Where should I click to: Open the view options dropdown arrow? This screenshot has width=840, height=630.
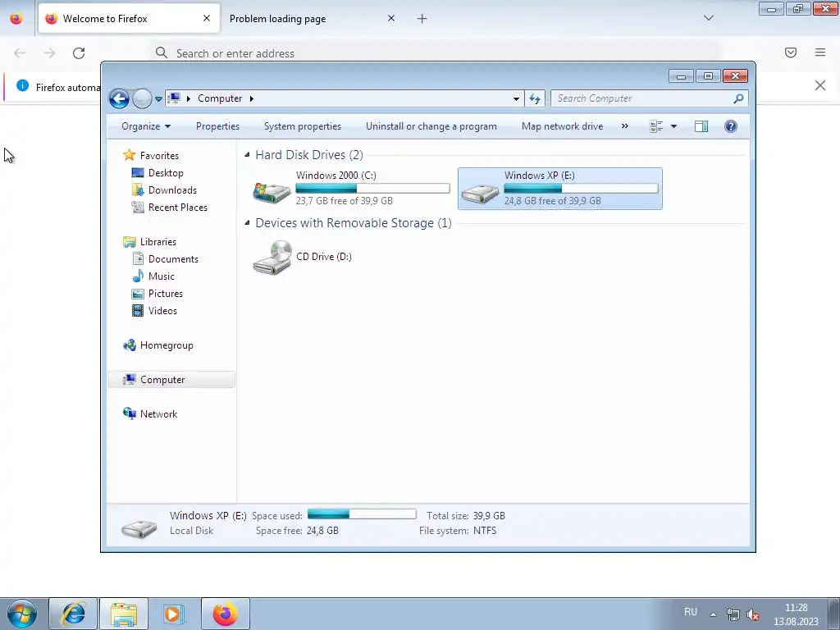coord(674,126)
